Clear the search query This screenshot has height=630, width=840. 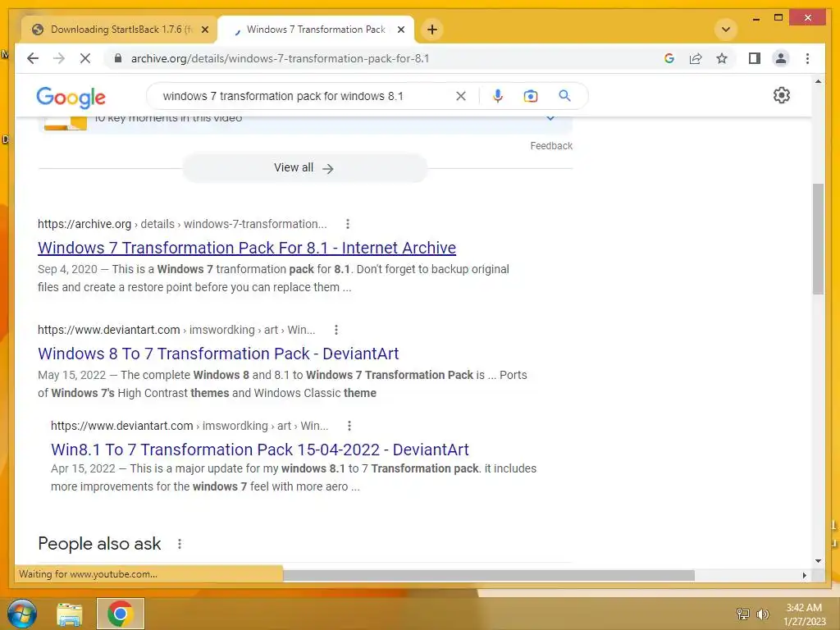[x=461, y=96]
